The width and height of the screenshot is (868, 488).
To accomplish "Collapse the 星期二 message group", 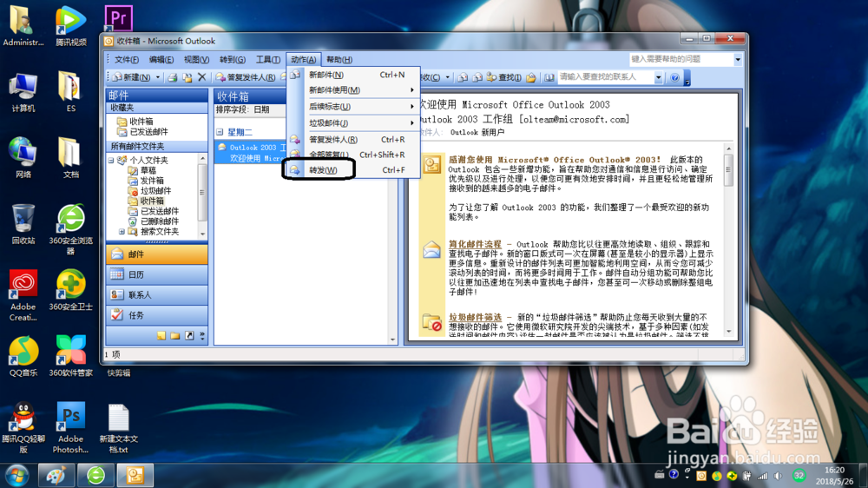I will pyautogui.click(x=220, y=132).
